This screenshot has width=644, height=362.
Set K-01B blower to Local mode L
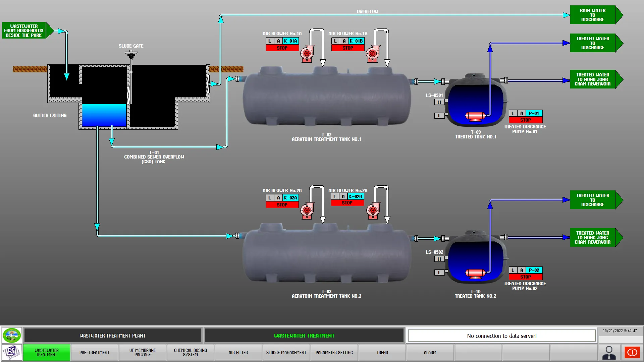click(335, 41)
